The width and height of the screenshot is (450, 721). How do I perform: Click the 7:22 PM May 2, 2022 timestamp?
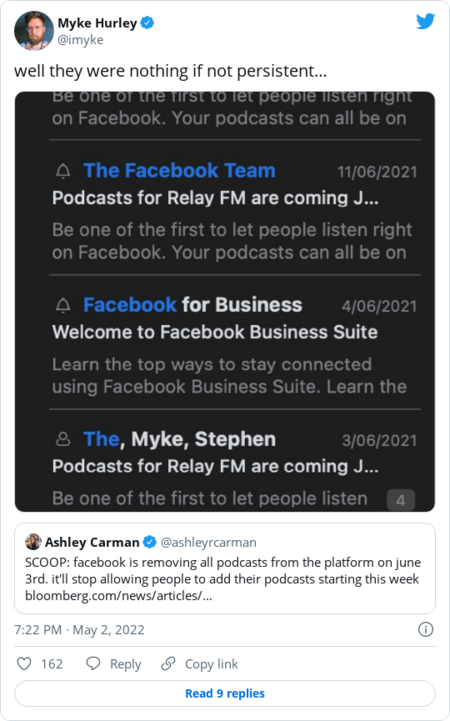(80, 629)
